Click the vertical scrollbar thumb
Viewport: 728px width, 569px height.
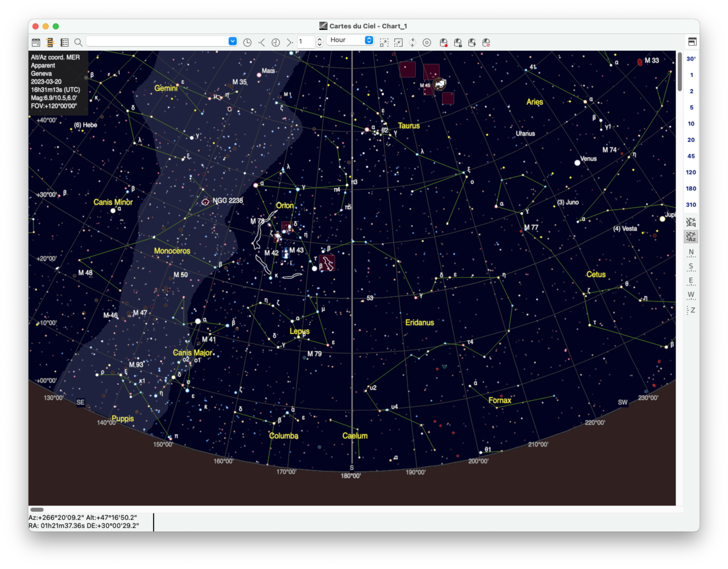coord(680,72)
